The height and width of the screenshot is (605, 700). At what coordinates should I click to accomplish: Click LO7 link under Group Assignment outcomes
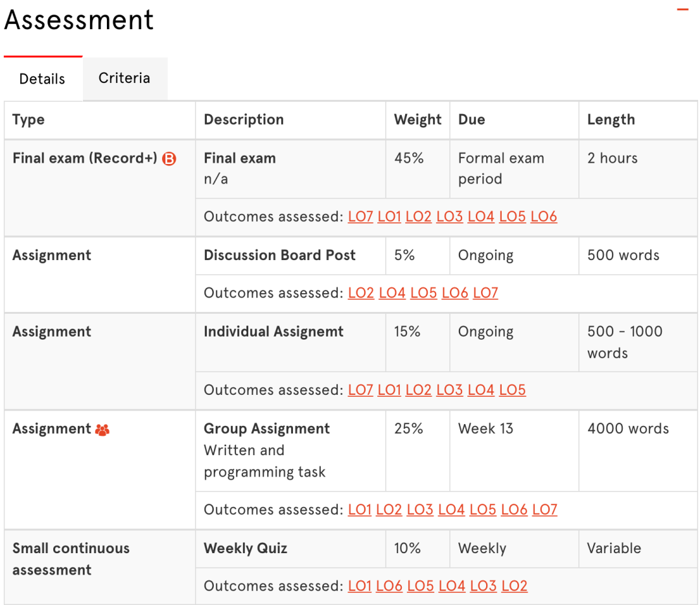(544, 510)
